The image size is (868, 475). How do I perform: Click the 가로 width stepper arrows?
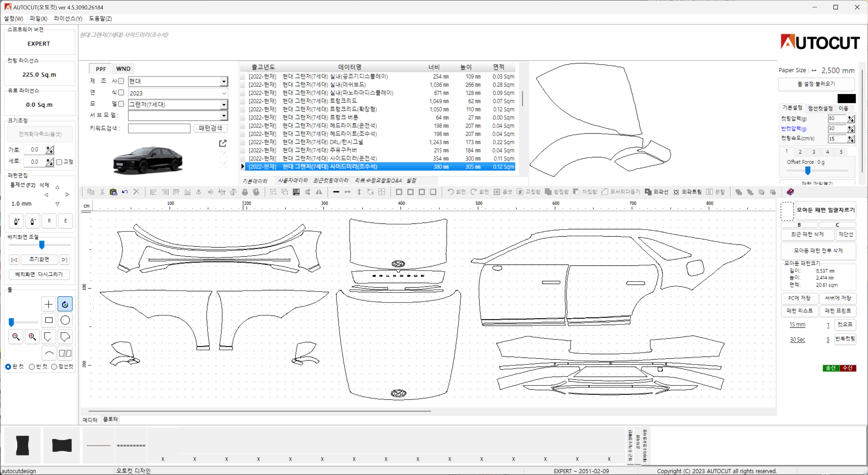point(49,150)
